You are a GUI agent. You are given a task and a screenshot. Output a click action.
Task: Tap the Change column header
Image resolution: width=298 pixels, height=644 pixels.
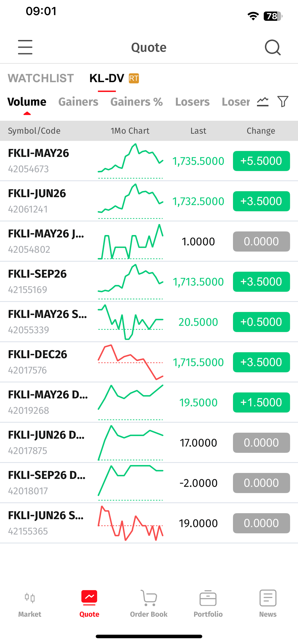(x=261, y=131)
